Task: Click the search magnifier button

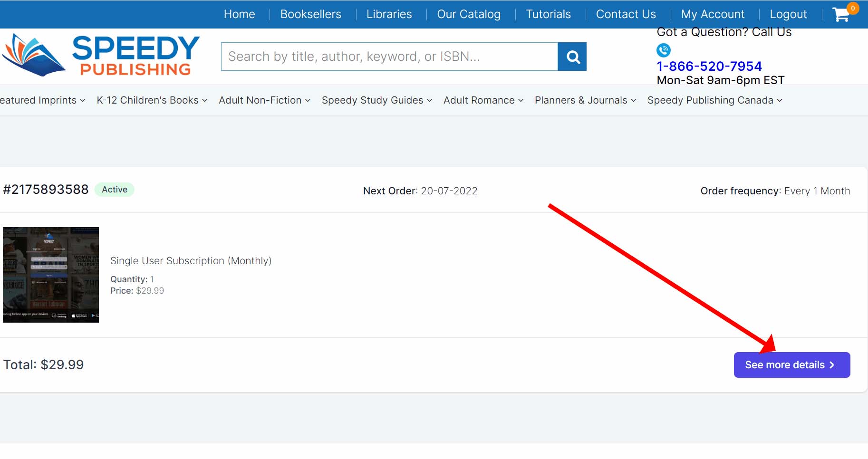Action: (x=572, y=57)
